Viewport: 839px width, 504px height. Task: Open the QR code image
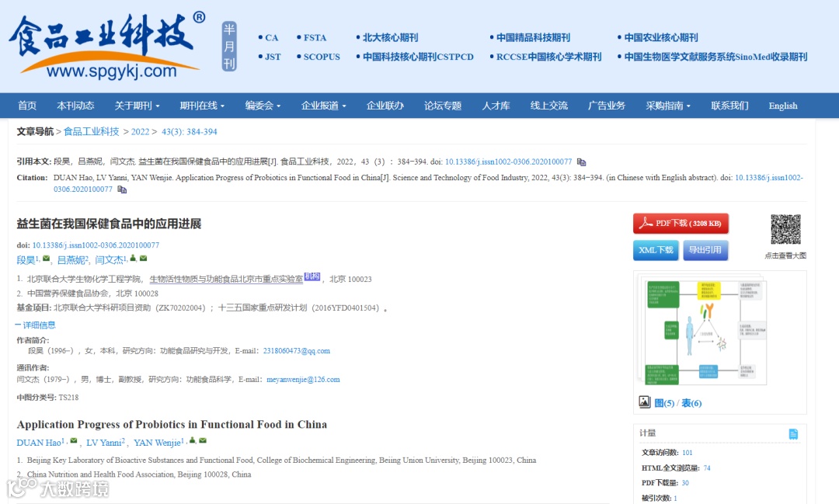785,229
